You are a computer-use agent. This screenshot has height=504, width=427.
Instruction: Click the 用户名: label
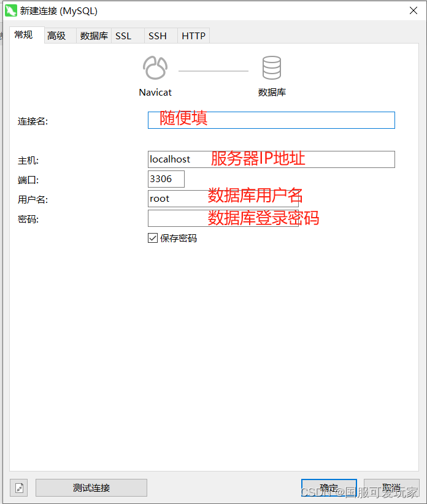[33, 200]
